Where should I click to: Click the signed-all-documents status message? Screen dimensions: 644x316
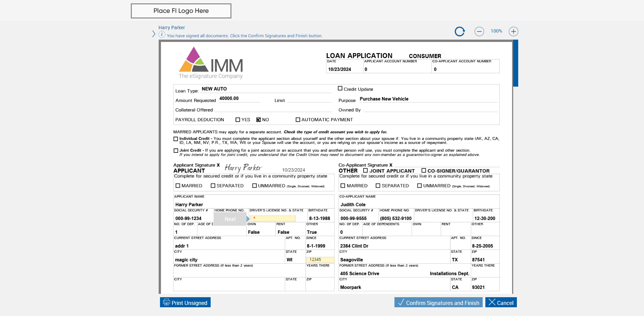click(245, 36)
